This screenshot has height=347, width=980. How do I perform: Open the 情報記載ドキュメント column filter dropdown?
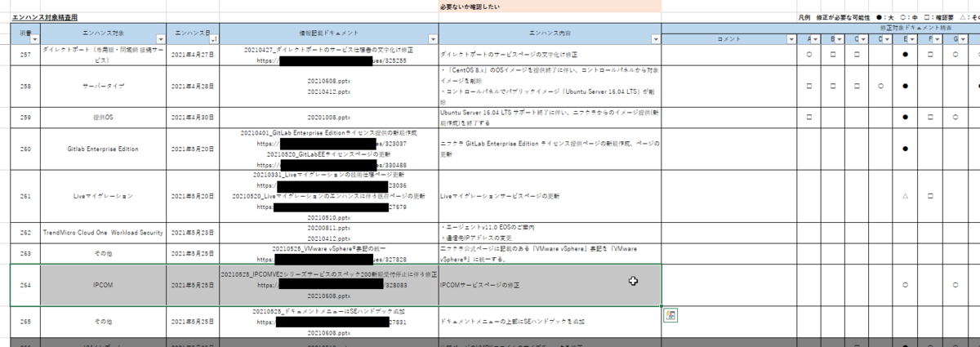coord(433,38)
